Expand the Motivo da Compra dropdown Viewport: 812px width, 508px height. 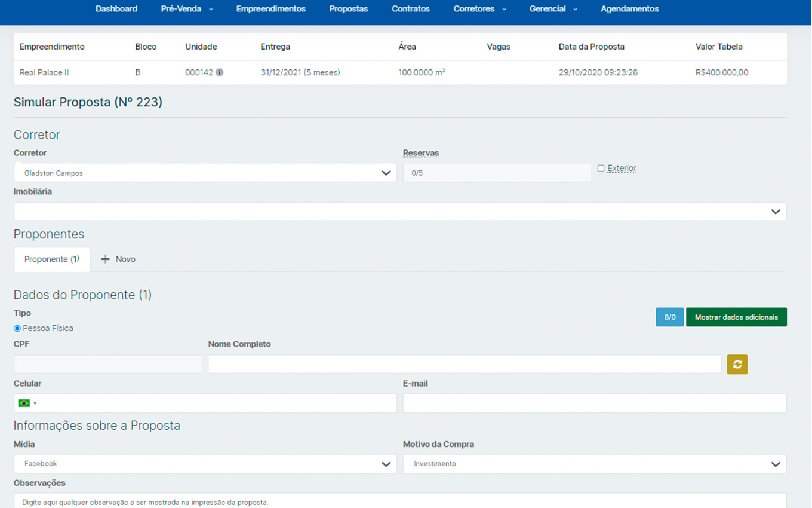pyautogui.click(x=594, y=464)
